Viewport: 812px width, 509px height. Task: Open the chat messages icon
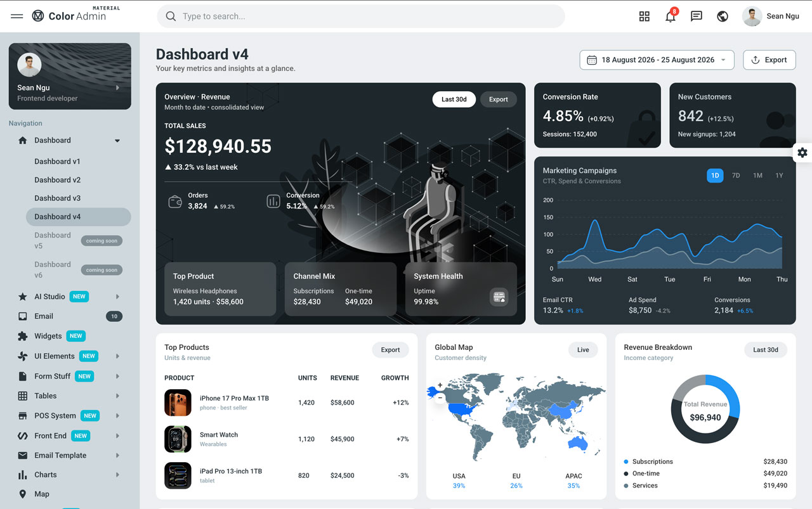[697, 16]
